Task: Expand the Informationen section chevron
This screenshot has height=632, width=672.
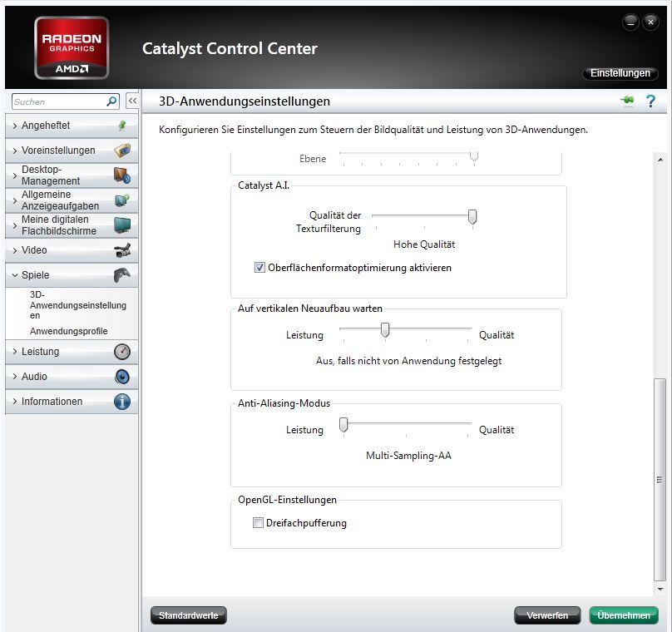Action: tap(15, 402)
